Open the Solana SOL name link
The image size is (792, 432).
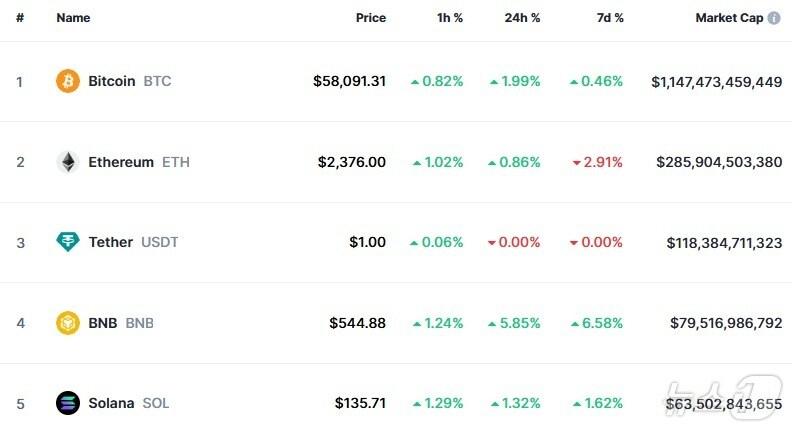click(x=111, y=403)
